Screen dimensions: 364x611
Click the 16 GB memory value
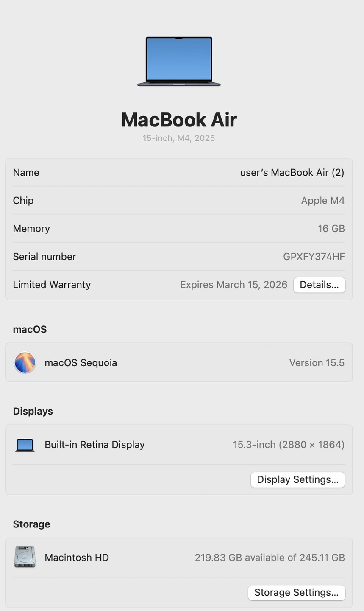click(x=331, y=228)
